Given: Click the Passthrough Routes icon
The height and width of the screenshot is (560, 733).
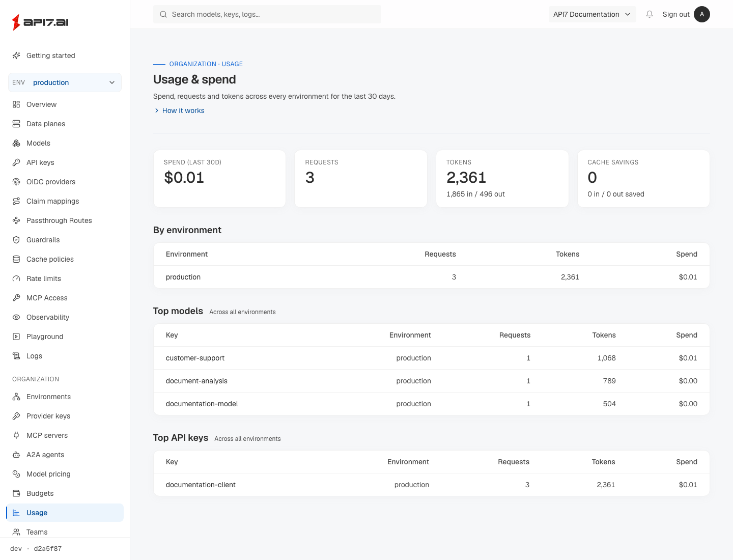Looking at the screenshot, I should pyautogui.click(x=16, y=220).
